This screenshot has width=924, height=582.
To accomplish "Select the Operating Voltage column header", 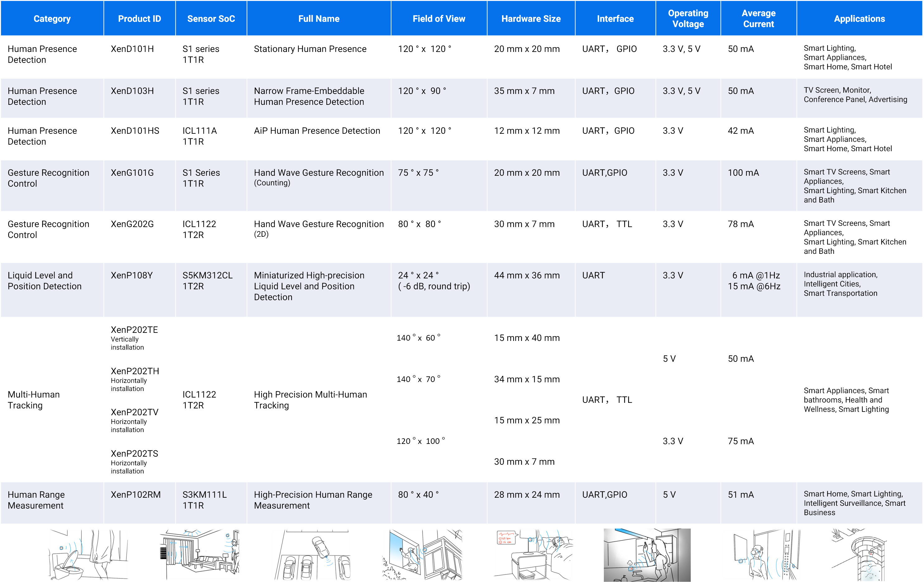I will pos(688,18).
